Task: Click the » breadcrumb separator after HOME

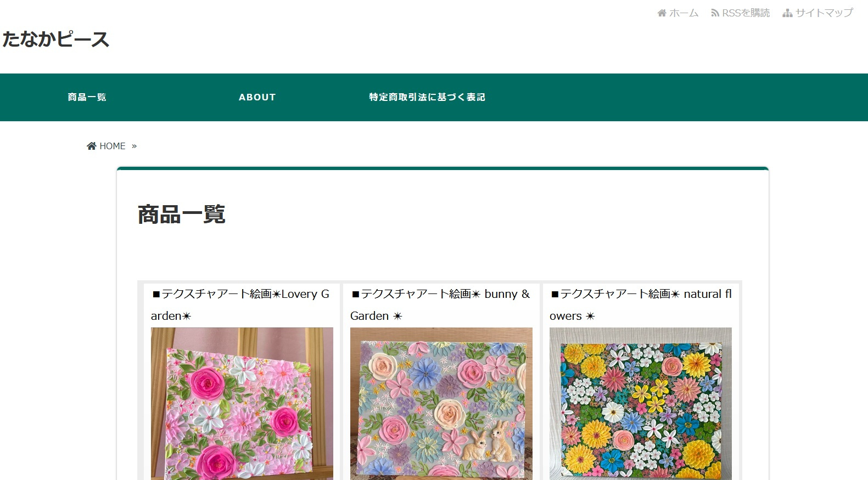Action: click(134, 146)
